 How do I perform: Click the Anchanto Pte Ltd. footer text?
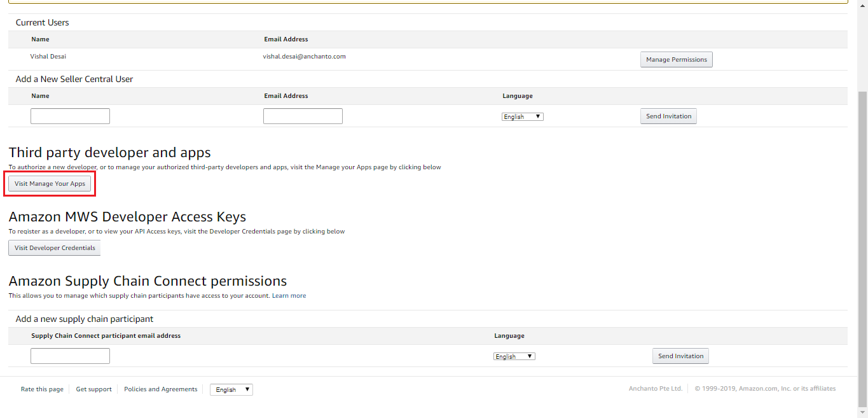click(655, 389)
